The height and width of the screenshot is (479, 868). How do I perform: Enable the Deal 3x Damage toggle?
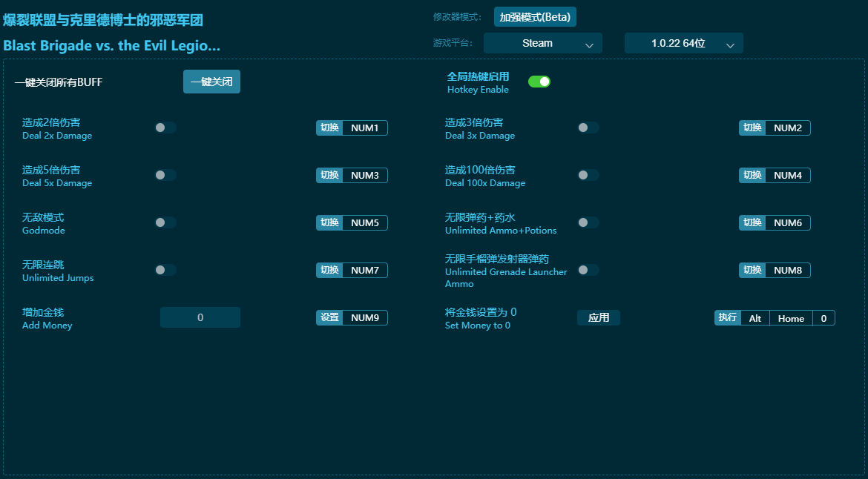(588, 128)
